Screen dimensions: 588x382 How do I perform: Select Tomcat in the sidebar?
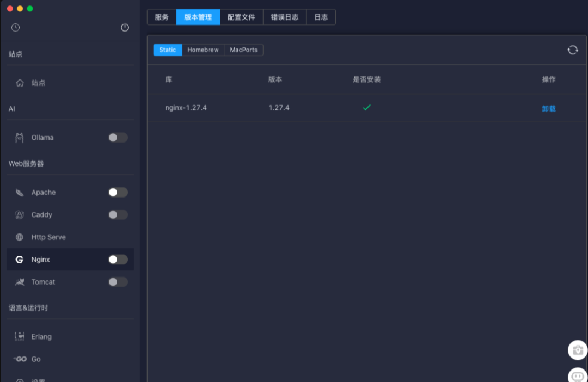pyautogui.click(x=70, y=282)
